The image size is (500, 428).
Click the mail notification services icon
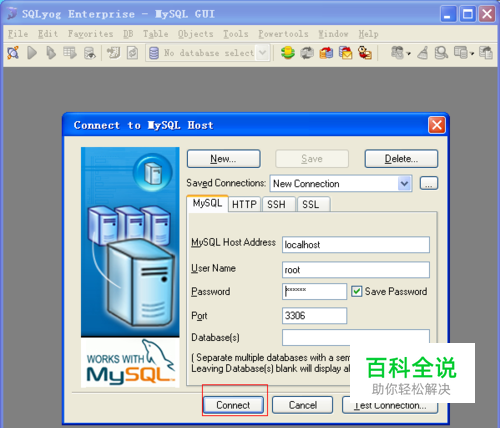346,53
